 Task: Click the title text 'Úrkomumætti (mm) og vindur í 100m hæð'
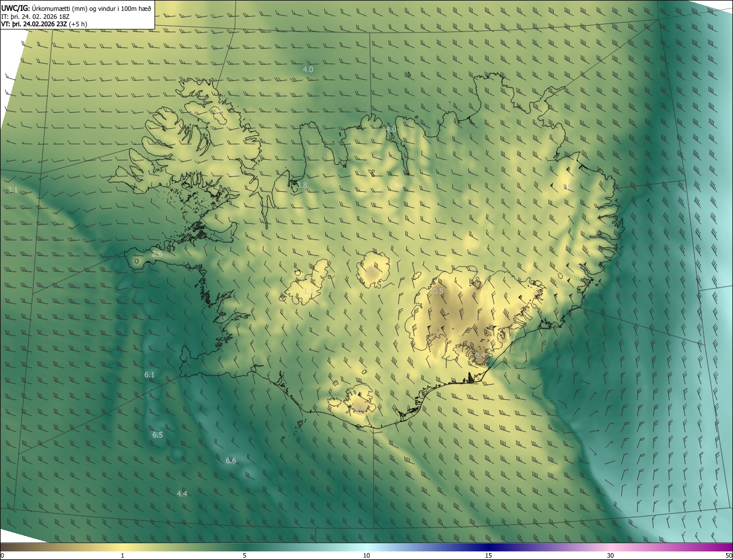[x=91, y=8]
